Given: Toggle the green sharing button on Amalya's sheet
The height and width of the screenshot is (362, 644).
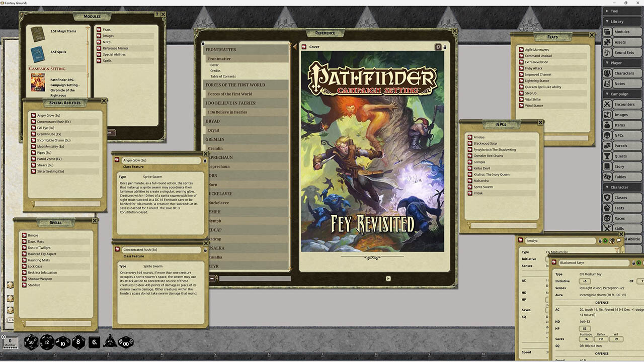Looking at the screenshot, I should tap(605, 241).
